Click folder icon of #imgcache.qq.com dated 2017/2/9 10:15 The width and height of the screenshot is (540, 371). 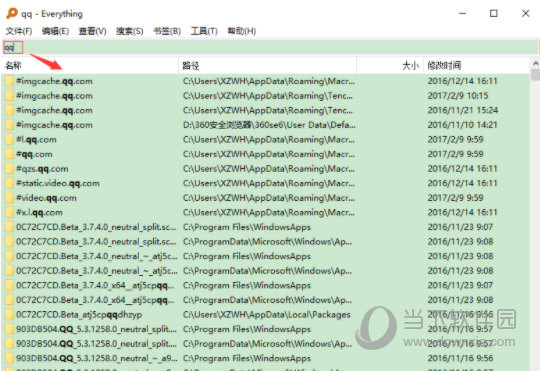tap(9, 96)
